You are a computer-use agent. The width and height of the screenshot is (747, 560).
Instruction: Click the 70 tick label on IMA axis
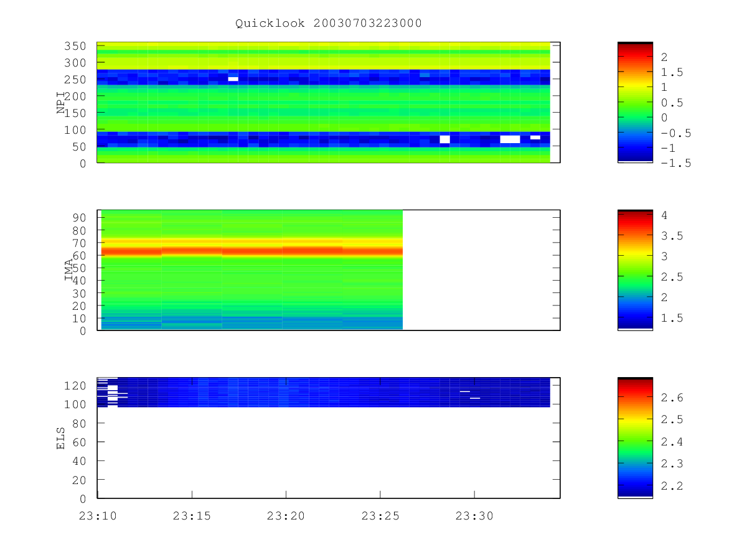81,243
